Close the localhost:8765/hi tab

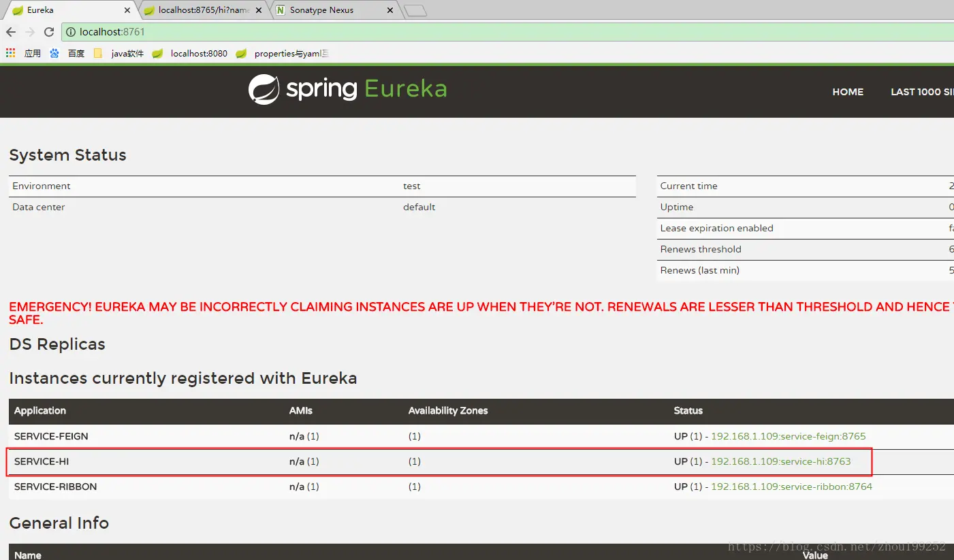coord(259,10)
